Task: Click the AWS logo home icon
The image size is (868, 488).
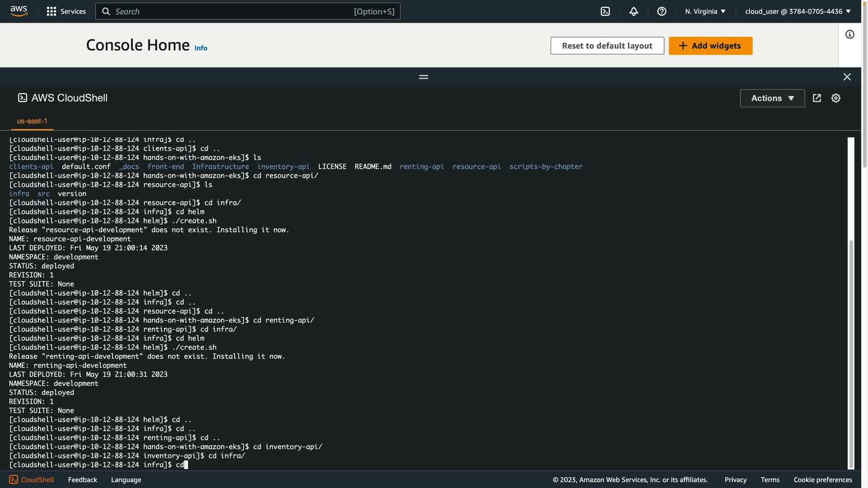Action: 19,11
